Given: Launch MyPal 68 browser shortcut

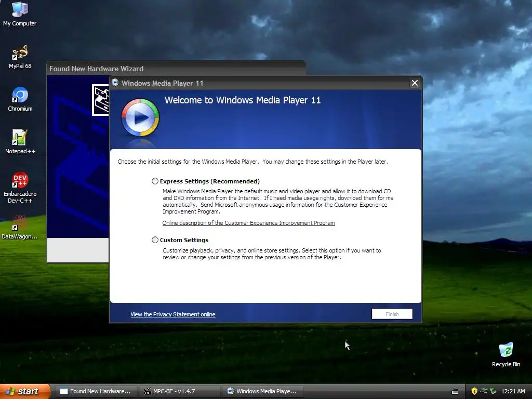Looking at the screenshot, I should point(20,57).
